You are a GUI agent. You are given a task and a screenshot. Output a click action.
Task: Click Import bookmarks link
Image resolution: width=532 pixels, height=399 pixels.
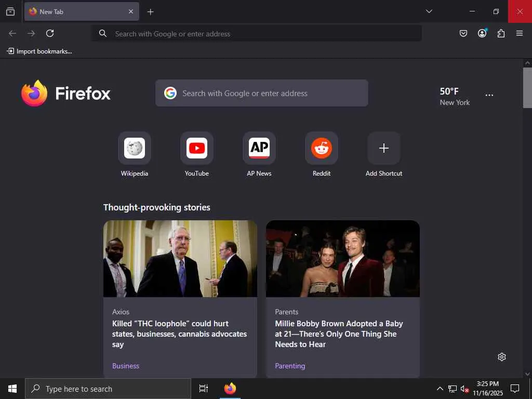(39, 51)
